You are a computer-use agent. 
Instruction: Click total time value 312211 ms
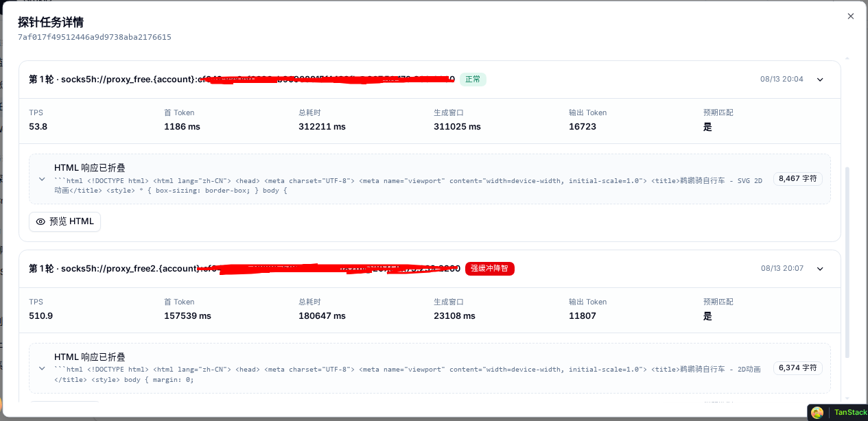point(322,127)
